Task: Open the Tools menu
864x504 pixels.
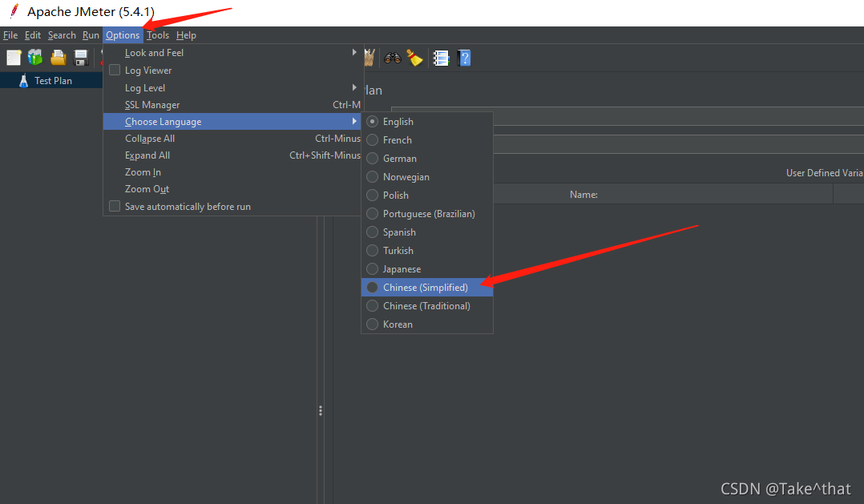Action: click(158, 35)
